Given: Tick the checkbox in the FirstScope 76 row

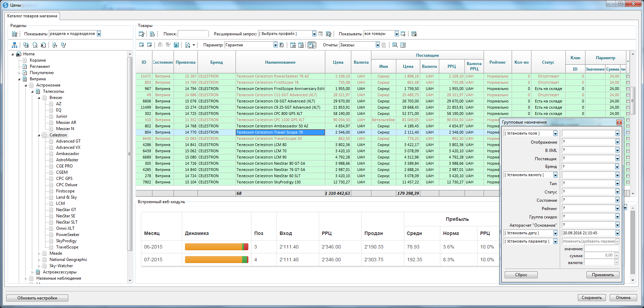Looking at the screenshot, I should point(628,83).
